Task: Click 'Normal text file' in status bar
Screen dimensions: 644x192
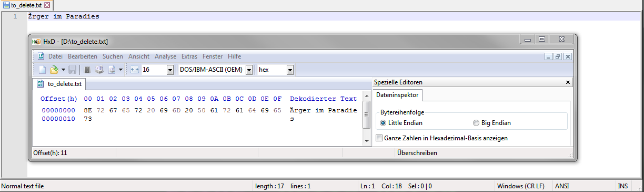Action: [23, 186]
